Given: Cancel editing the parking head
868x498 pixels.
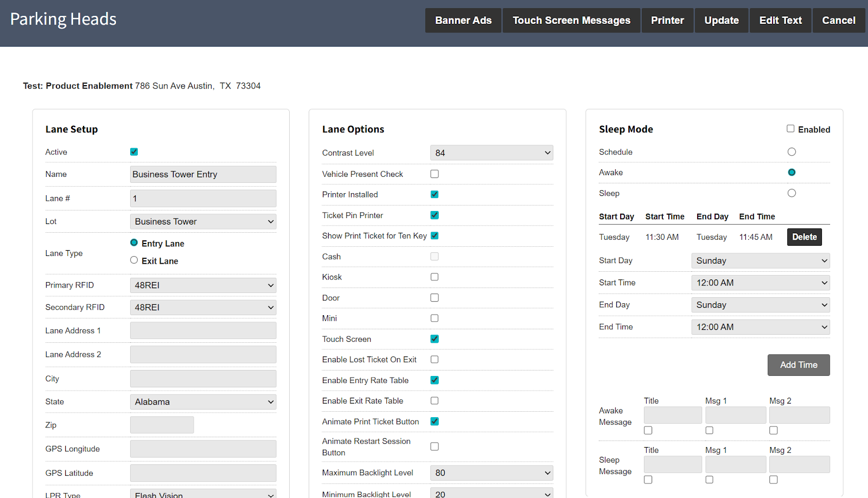Looking at the screenshot, I should (839, 21).
